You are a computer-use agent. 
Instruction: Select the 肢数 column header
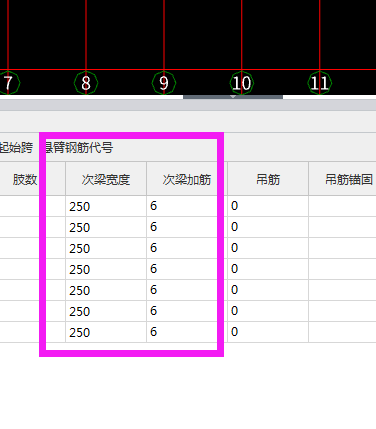[x=25, y=179]
